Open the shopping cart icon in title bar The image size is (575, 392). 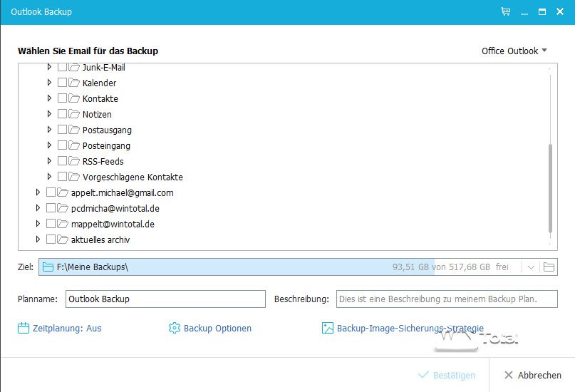point(506,11)
